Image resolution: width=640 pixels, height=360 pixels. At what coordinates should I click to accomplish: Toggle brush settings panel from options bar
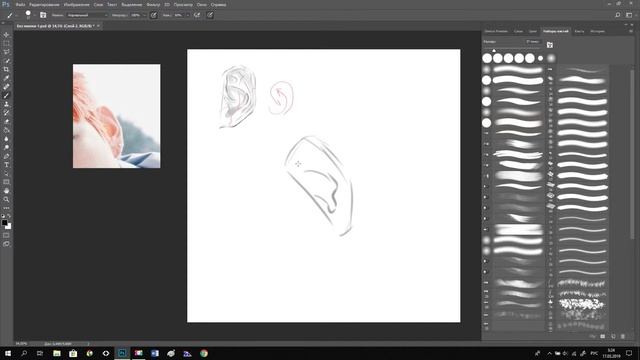(x=43, y=15)
